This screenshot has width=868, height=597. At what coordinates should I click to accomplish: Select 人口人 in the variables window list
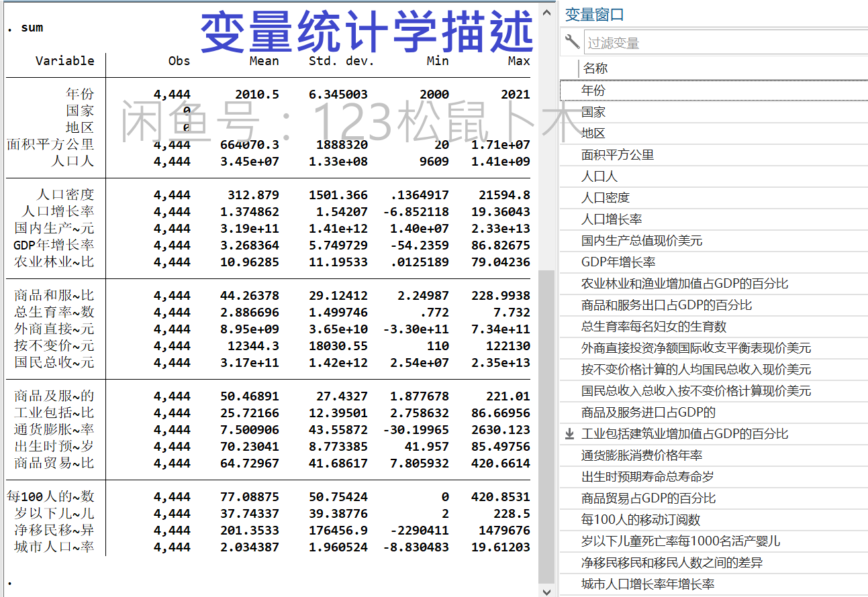pyautogui.click(x=714, y=176)
